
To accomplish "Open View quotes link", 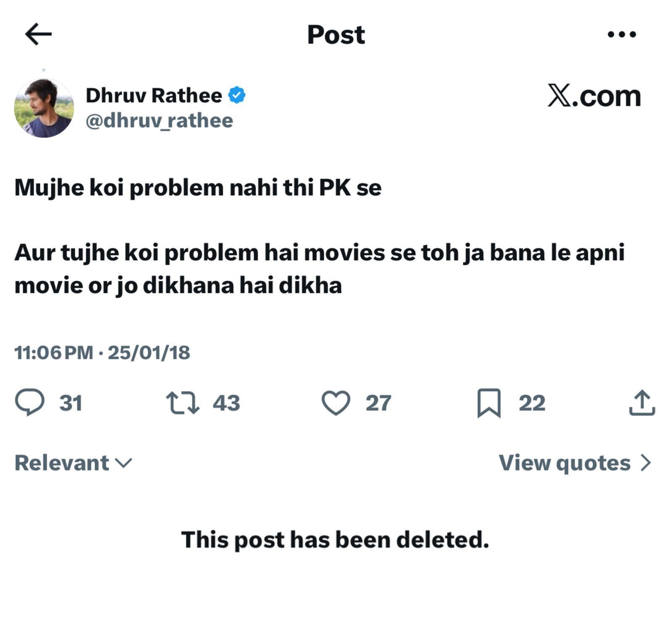I will pyautogui.click(x=564, y=463).
